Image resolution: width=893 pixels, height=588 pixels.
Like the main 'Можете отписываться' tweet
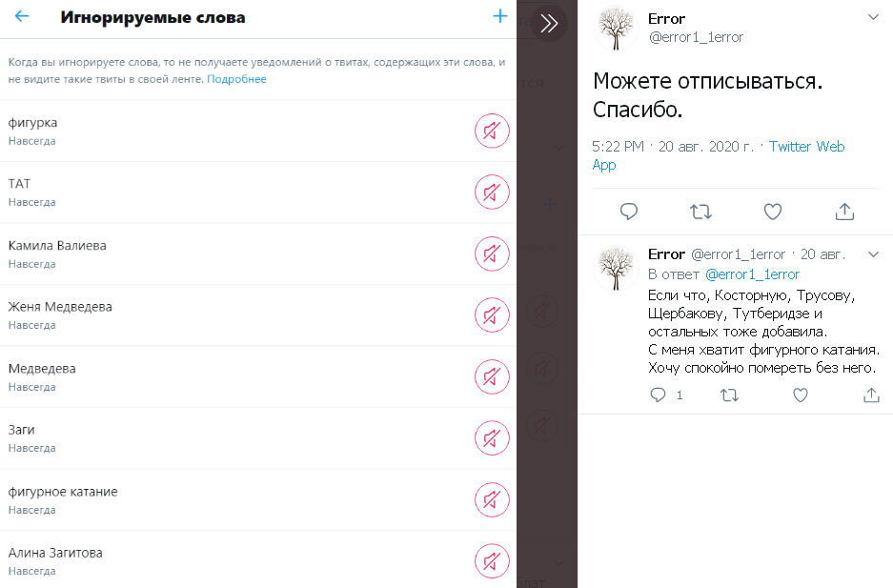tap(772, 212)
